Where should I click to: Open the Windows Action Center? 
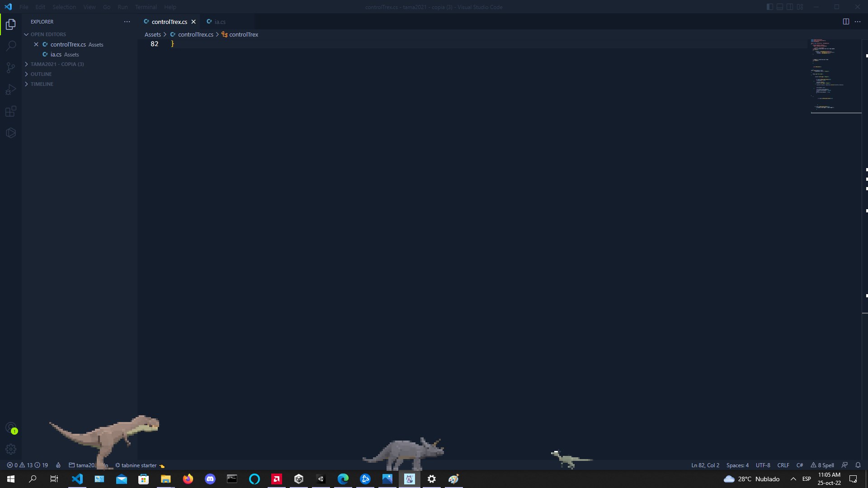point(853,479)
